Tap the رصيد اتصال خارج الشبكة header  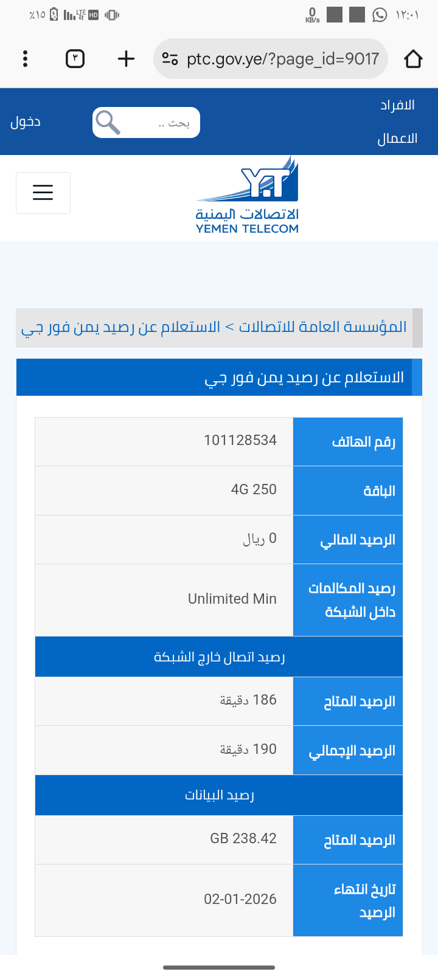pyautogui.click(x=219, y=657)
